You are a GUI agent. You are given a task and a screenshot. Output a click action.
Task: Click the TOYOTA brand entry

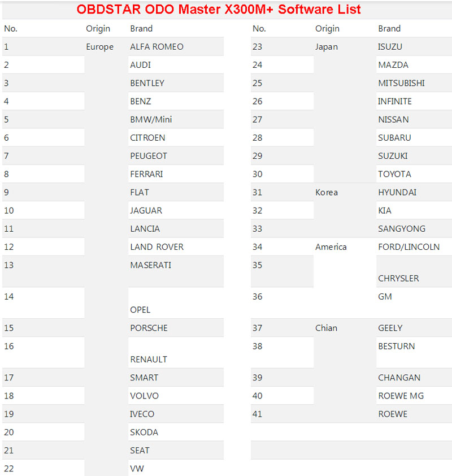tap(394, 174)
